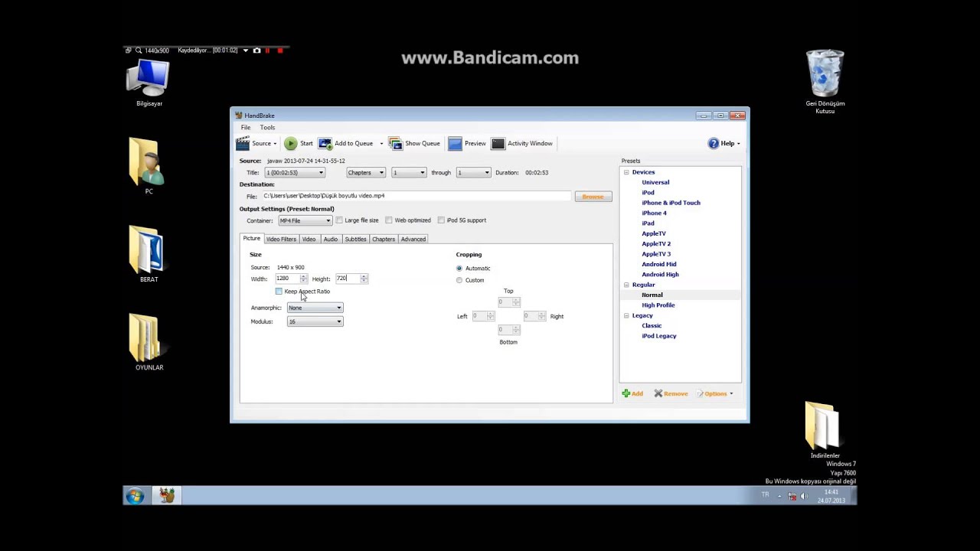Open the BERAT folder on desktop
The width and height of the screenshot is (980, 551).
pyautogui.click(x=149, y=254)
